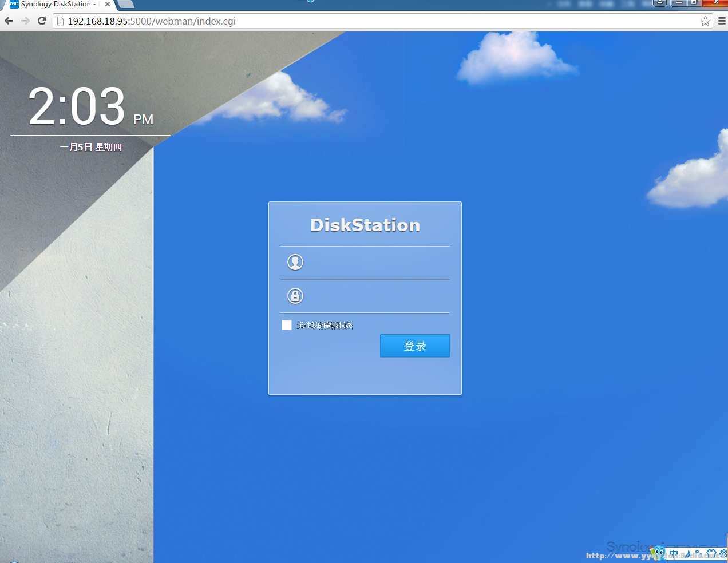Focus the username input field

(365, 263)
